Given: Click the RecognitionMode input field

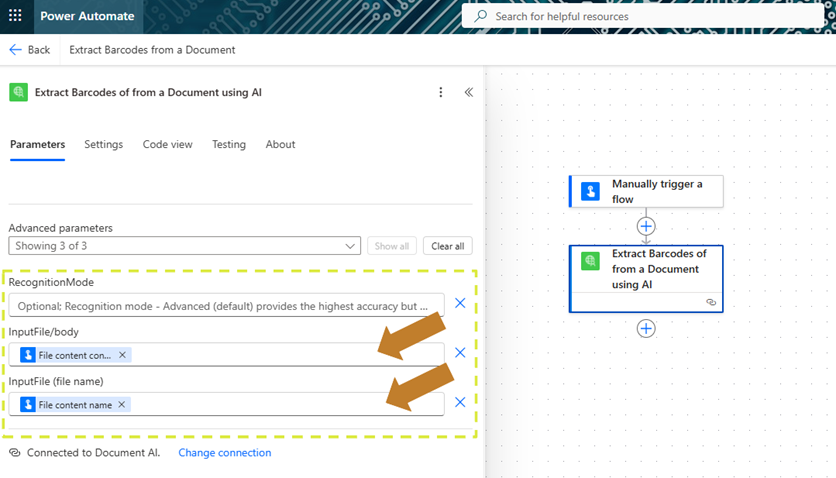Looking at the screenshot, I should [x=226, y=306].
